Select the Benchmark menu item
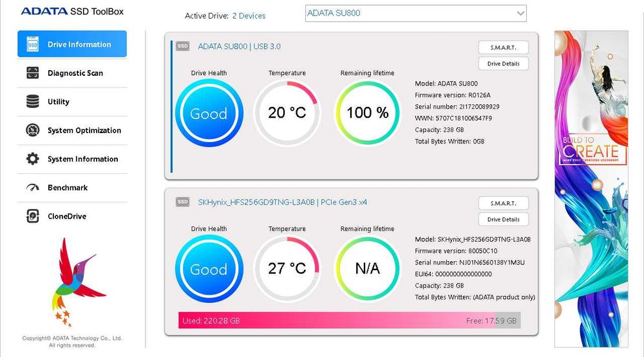Viewport: 644px width, 357px height. [72, 188]
